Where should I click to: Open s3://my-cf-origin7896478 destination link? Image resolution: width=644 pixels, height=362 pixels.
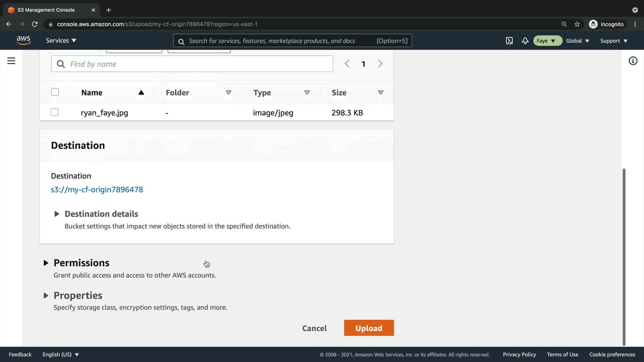(x=97, y=189)
